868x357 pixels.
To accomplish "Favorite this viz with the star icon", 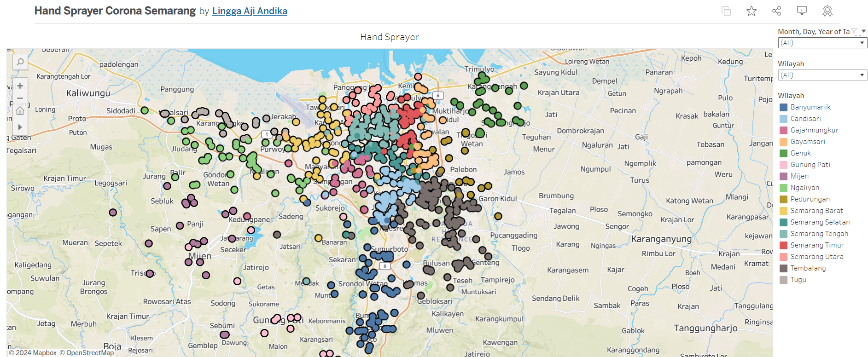I will (x=751, y=11).
